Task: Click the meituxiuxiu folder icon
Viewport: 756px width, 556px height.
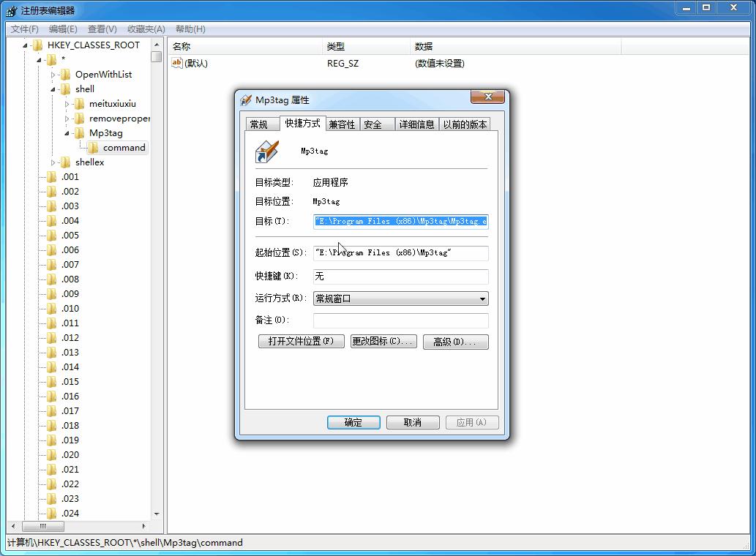Action: [x=80, y=104]
